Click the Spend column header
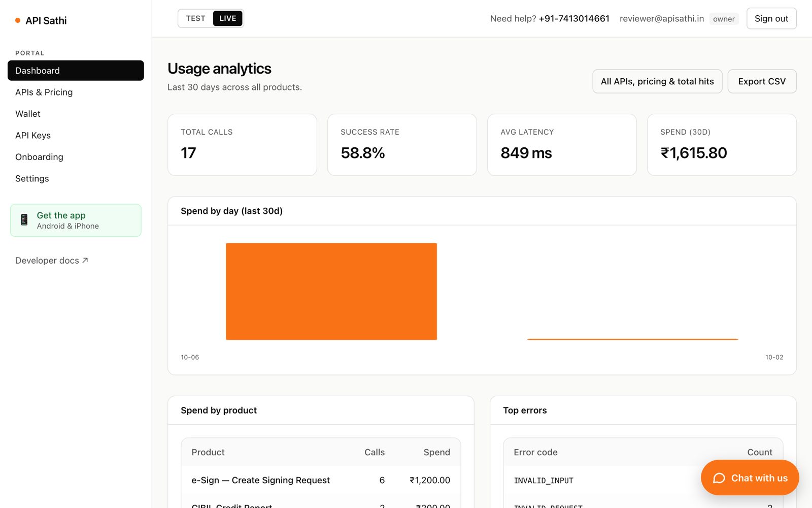The height and width of the screenshot is (508, 812). click(437, 452)
